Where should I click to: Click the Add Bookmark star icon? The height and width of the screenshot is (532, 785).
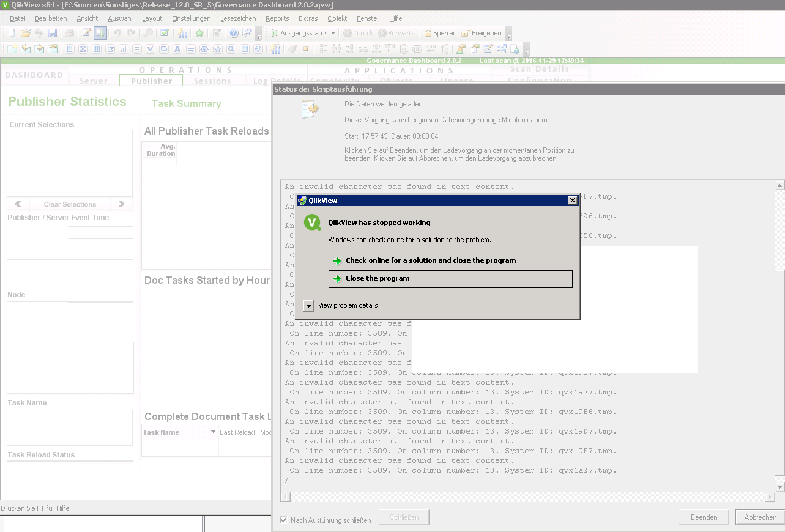pos(199,33)
